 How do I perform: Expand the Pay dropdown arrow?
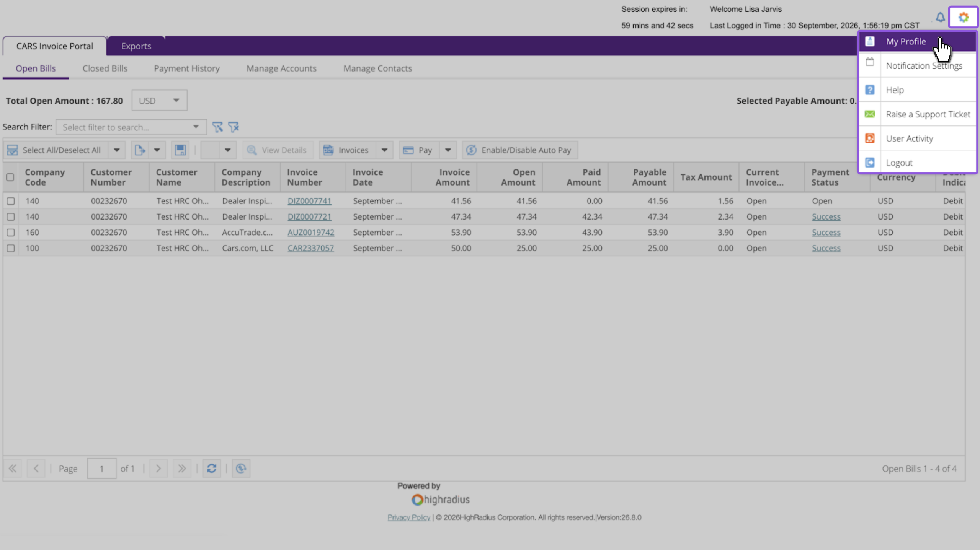(448, 150)
